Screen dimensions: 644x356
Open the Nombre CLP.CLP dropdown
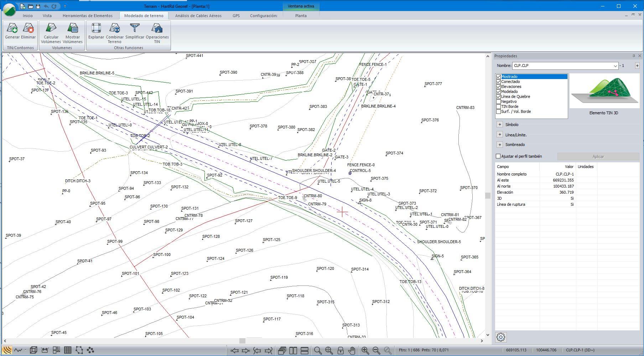[615, 66]
